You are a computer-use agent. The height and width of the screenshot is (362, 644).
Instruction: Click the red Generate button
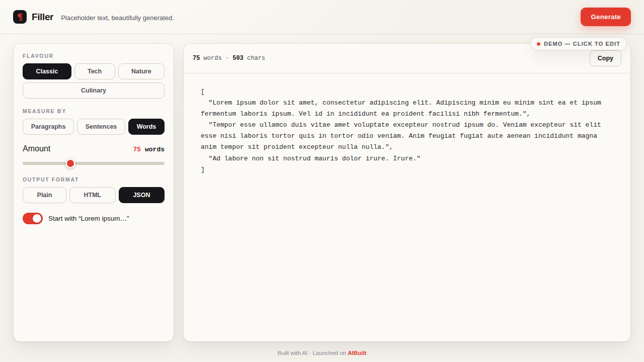606,17
